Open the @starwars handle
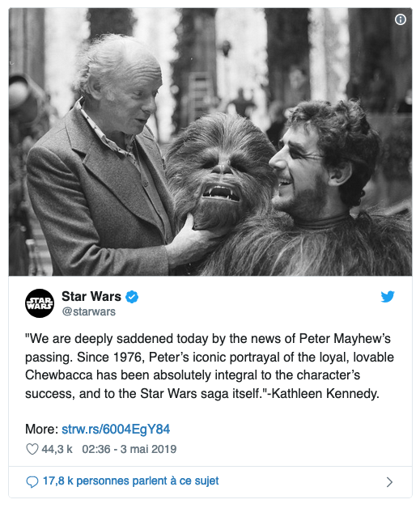Image resolution: width=420 pixels, height=508 pixels. point(89,311)
